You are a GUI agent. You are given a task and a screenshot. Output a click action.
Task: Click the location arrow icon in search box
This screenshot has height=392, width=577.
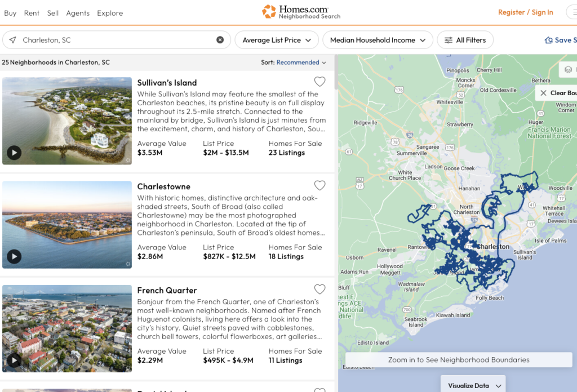(x=13, y=40)
